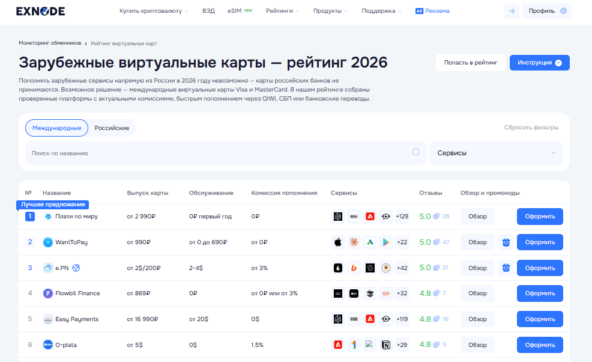Click Оформить for Easy Payments

tap(540, 319)
